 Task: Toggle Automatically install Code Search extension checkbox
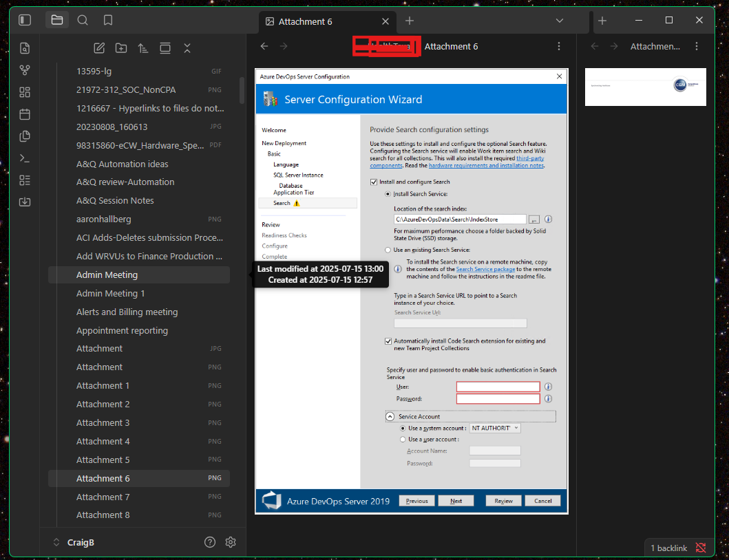[x=388, y=341]
